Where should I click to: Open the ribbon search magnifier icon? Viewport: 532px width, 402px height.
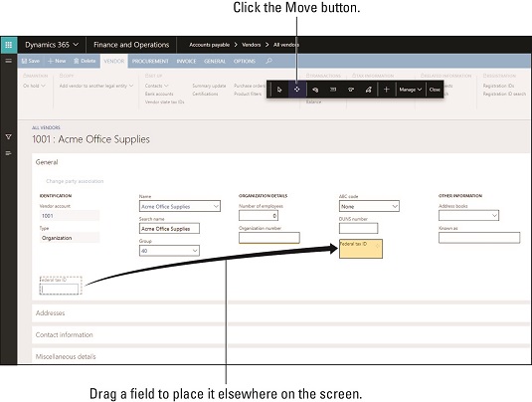tap(269, 61)
